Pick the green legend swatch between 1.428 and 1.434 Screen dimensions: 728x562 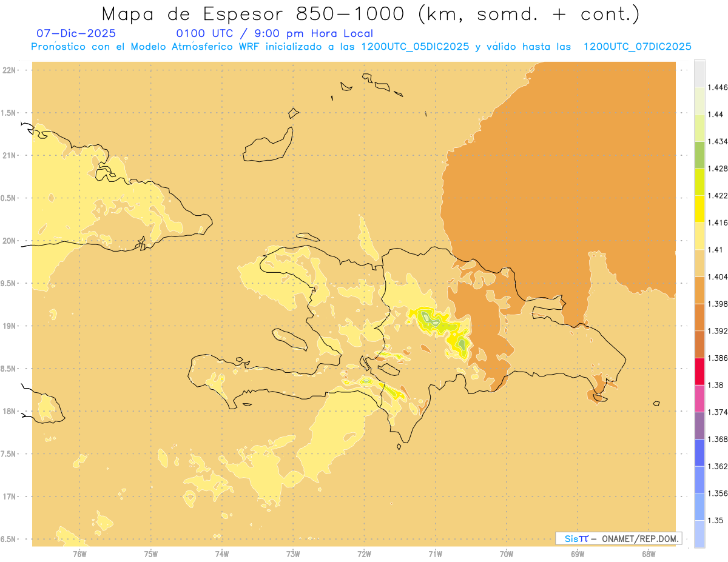(699, 155)
